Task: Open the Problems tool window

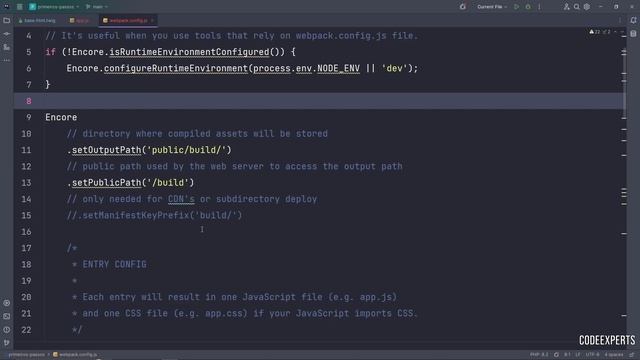Action: pyautogui.click(x=7, y=329)
